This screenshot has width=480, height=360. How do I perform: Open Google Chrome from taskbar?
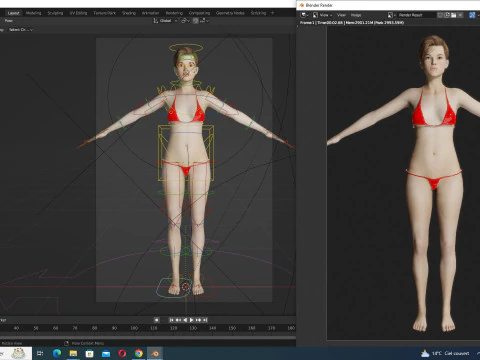tap(139, 353)
